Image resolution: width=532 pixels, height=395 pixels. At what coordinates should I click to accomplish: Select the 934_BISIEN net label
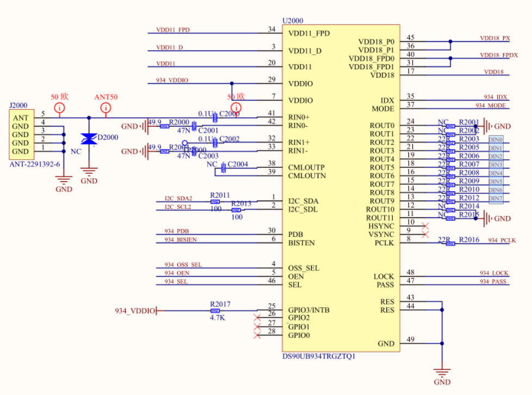tap(181, 240)
